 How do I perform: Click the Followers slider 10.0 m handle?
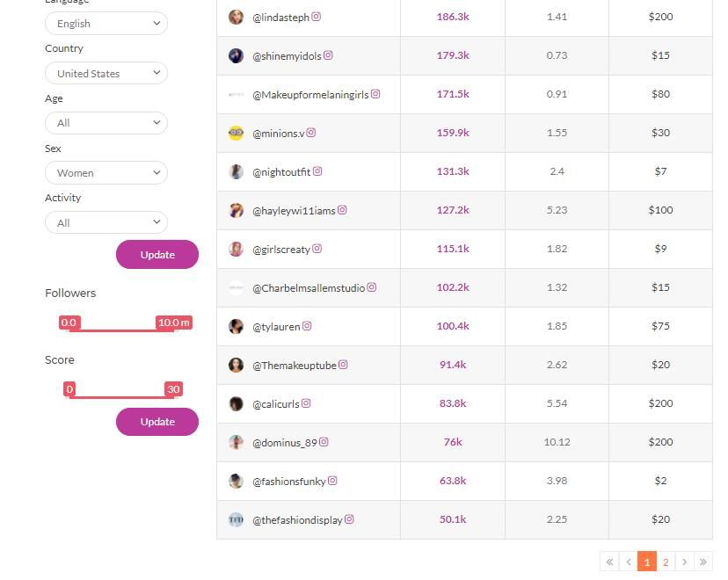pos(174,323)
